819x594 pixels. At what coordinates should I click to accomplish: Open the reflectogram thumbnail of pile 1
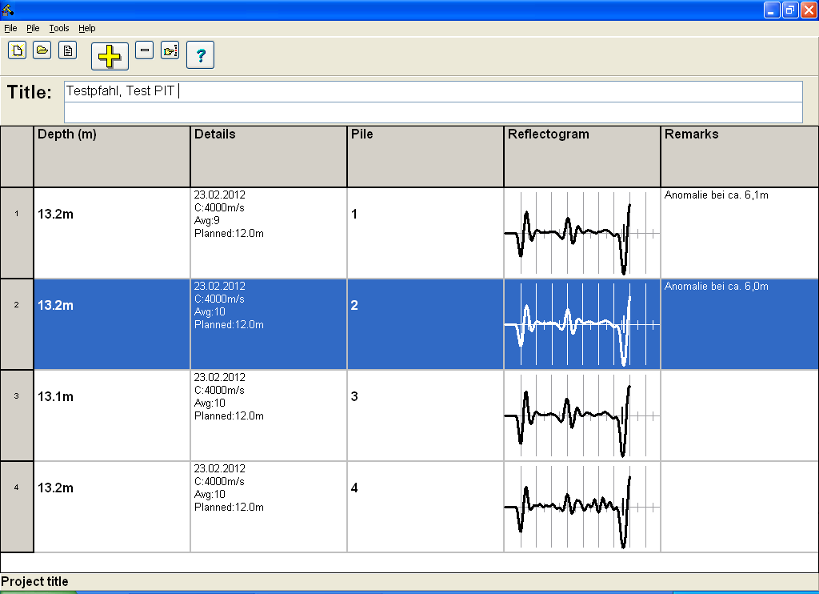[x=582, y=233]
